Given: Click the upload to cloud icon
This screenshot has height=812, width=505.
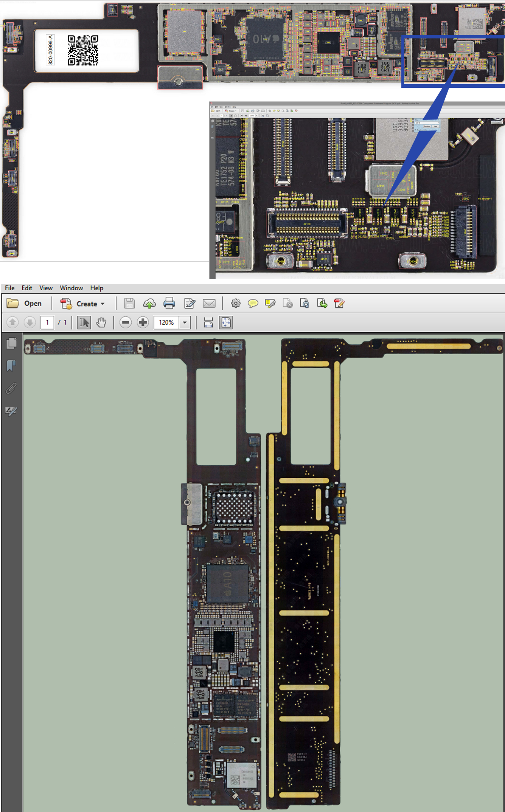Looking at the screenshot, I should click(x=149, y=303).
